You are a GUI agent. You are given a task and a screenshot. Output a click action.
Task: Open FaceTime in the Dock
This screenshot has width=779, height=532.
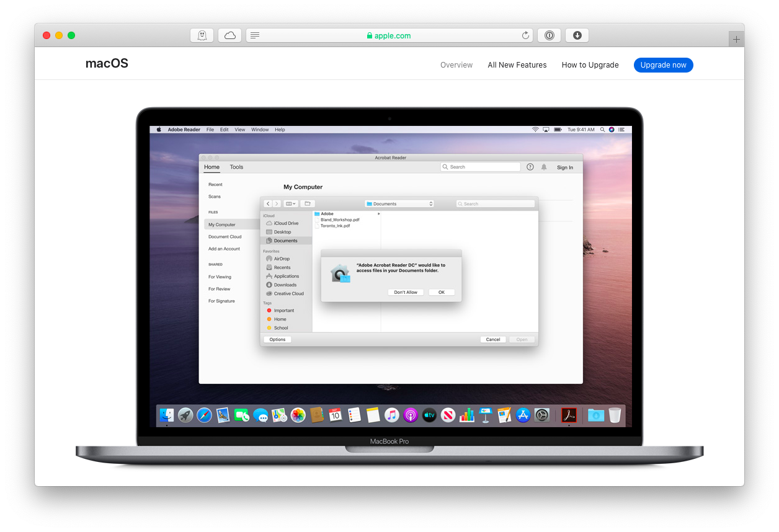point(242,415)
